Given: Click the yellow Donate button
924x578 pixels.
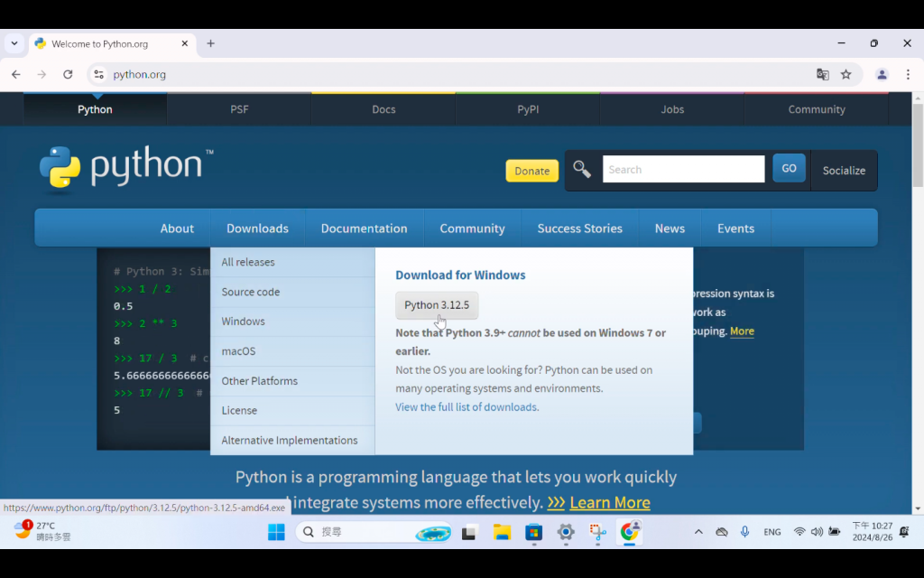Looking at the screenshot, I should pyautogui.click(x=532, y=171).
